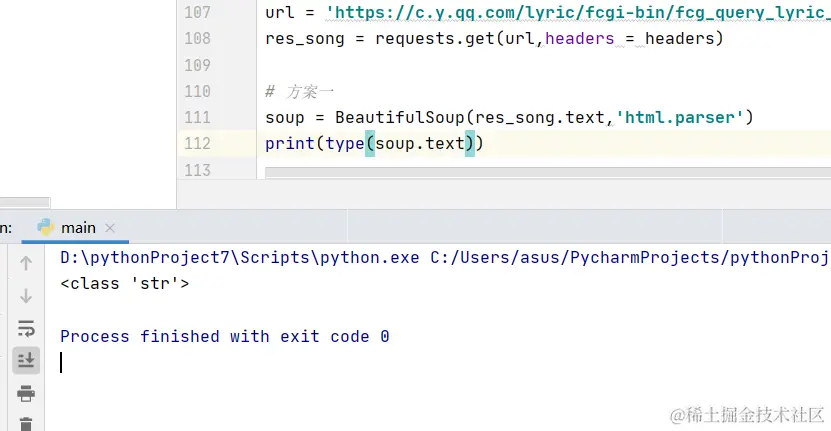Click 'requests.get' on line 108

point(435,39)
